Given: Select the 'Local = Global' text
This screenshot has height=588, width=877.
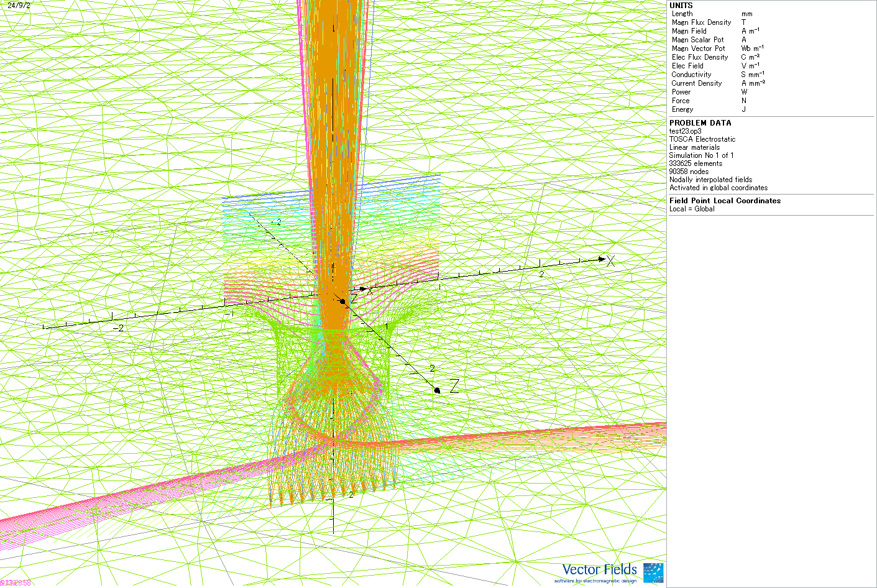Looking at the screenshot, I should tap(692, 209).
